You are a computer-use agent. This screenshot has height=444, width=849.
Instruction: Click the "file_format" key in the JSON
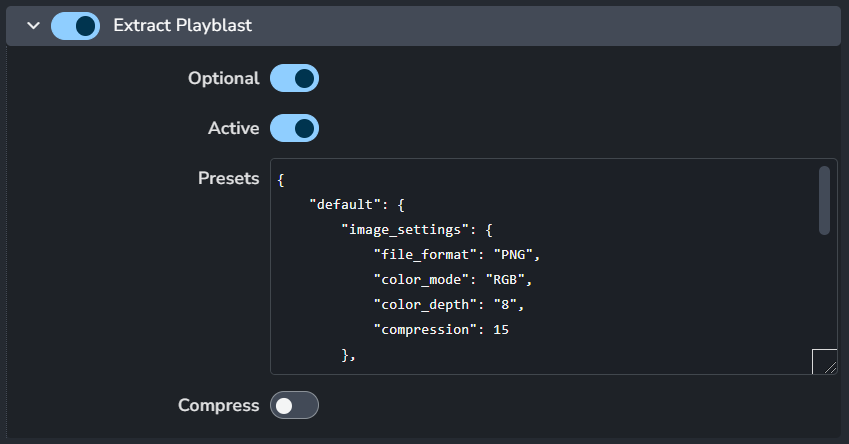(428, 254)
